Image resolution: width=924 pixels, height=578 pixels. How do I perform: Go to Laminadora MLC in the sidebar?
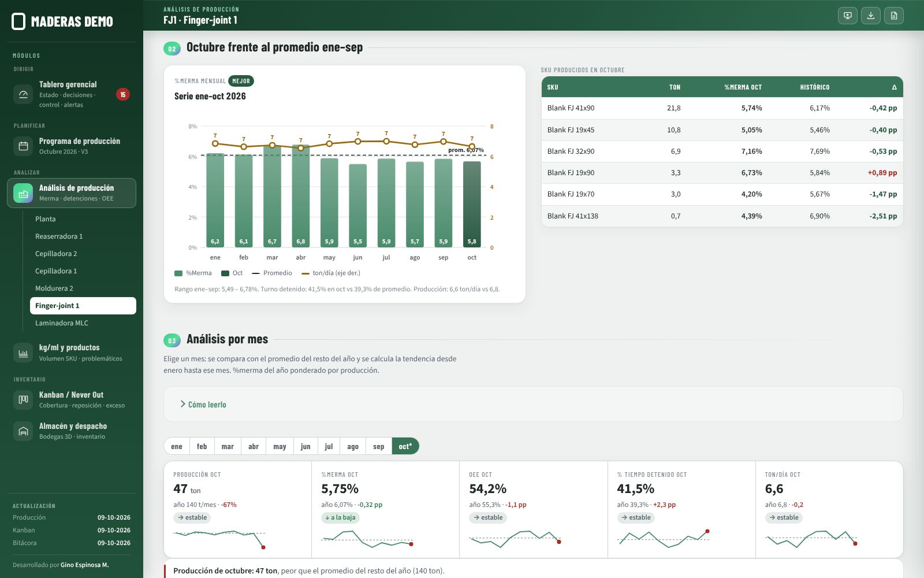83,323
